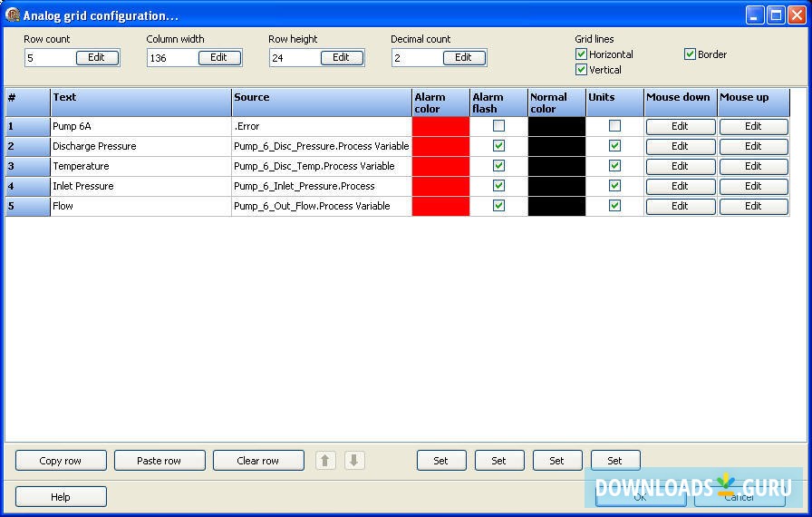Click the Copy row button

click(61, 461)
